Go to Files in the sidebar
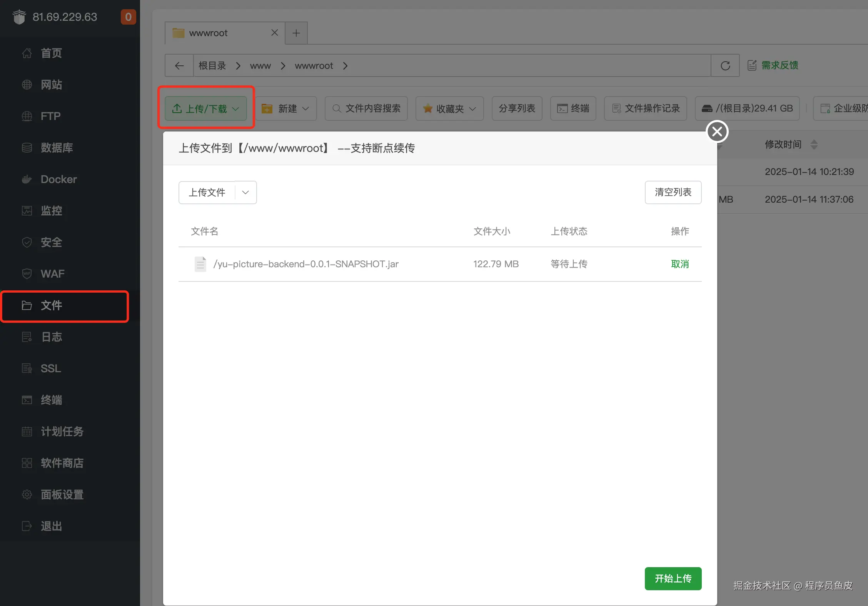Viewport: 868px width, 606px height. click(51, 305)
